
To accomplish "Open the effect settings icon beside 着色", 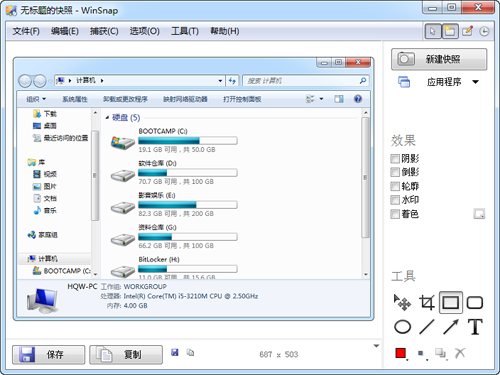I will 479,214.
